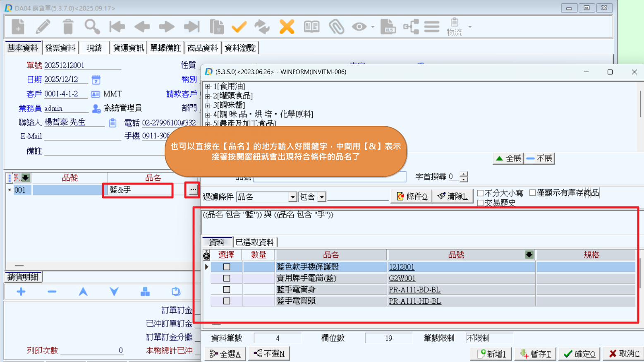Click the pencil edit icon
The width and height of the screenshot is (644, 362).
click(43, 27)
